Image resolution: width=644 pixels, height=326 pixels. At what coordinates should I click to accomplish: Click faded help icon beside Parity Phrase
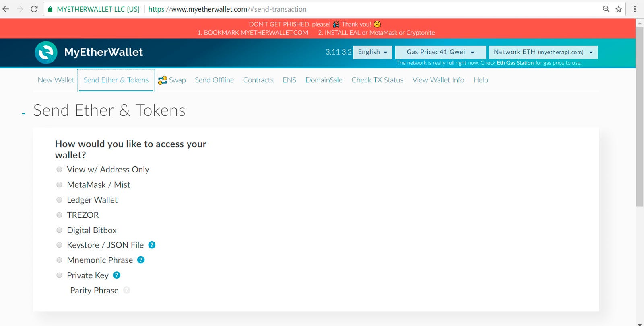point(126,290)
